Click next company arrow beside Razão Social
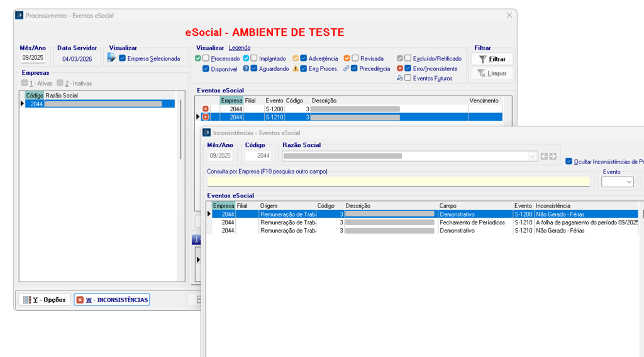The height and width of the screenshot is (357, 644). 553,156
